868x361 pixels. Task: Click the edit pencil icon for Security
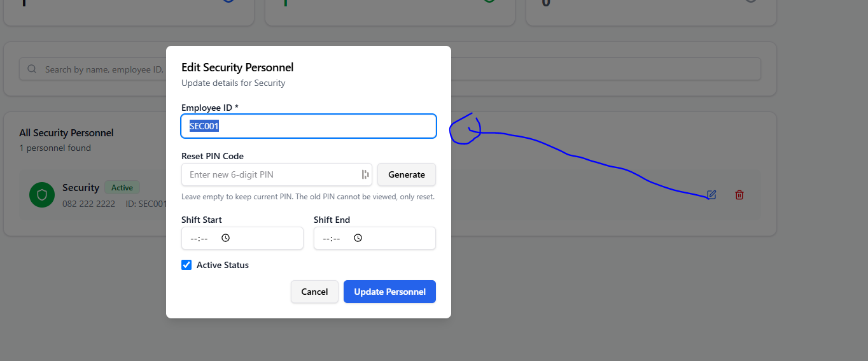click(711, 195)
